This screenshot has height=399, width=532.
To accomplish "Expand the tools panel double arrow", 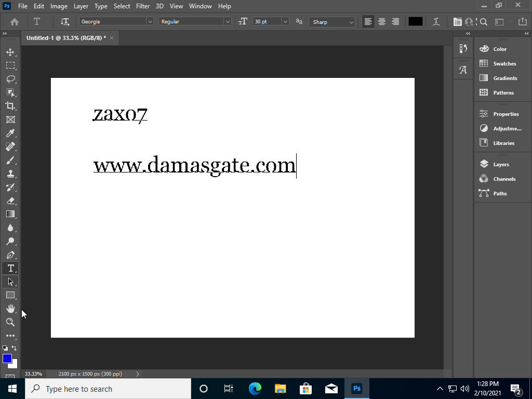I will (x=5, y=33).
